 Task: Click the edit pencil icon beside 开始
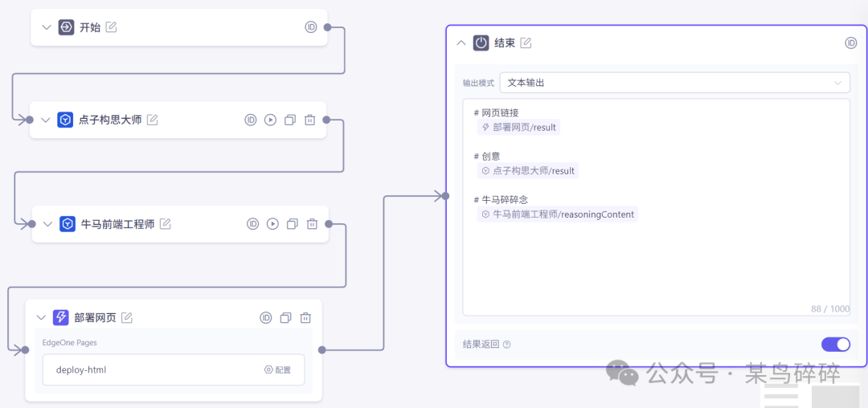tap(112, 27)
